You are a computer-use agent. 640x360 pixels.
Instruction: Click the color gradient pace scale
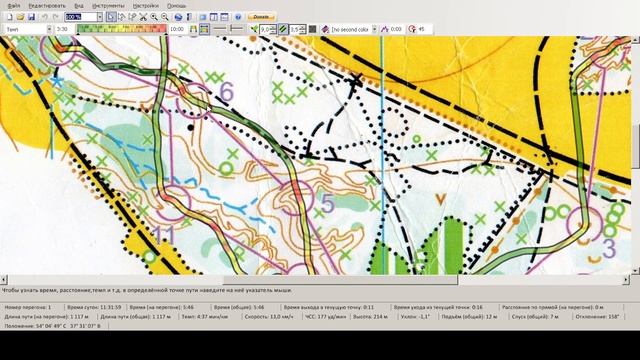[122, 29]
